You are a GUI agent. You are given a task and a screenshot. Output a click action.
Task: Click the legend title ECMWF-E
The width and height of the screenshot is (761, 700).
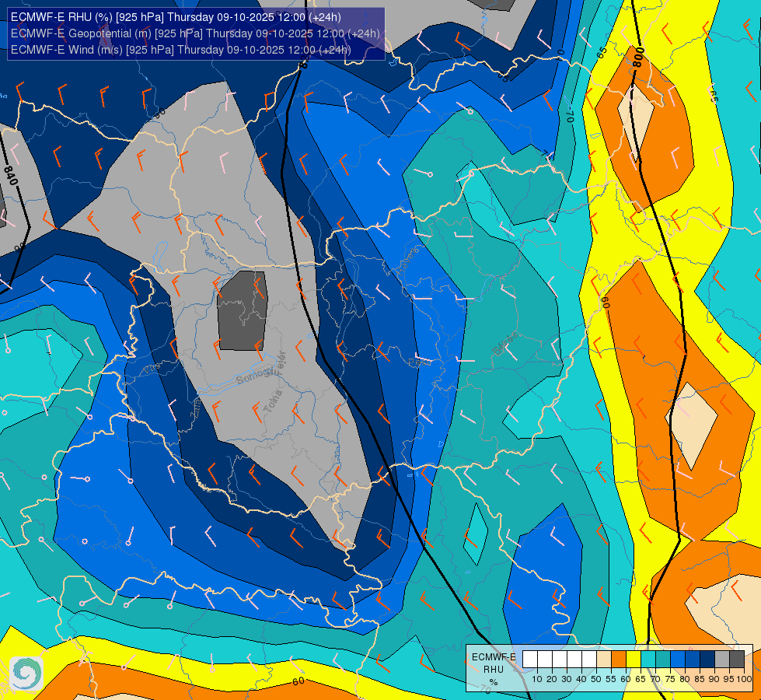[494, 657]
